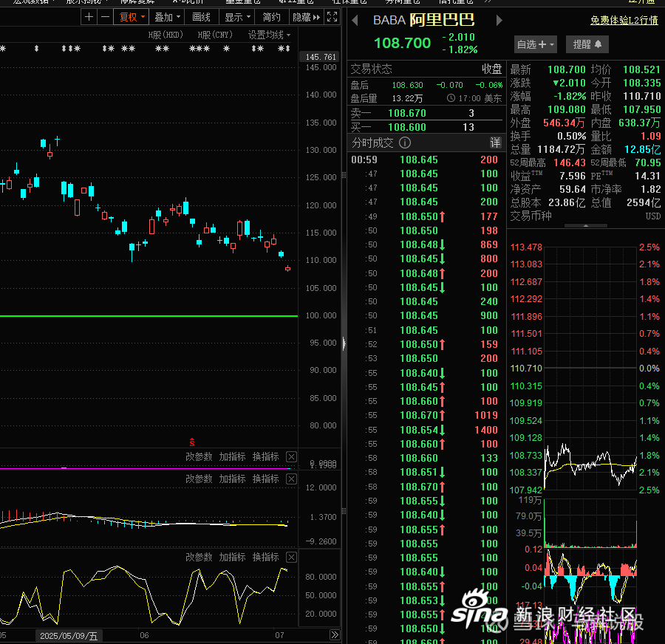
Task: Click the clock icon next to 17:00 美东
Action: coord(451,98)
